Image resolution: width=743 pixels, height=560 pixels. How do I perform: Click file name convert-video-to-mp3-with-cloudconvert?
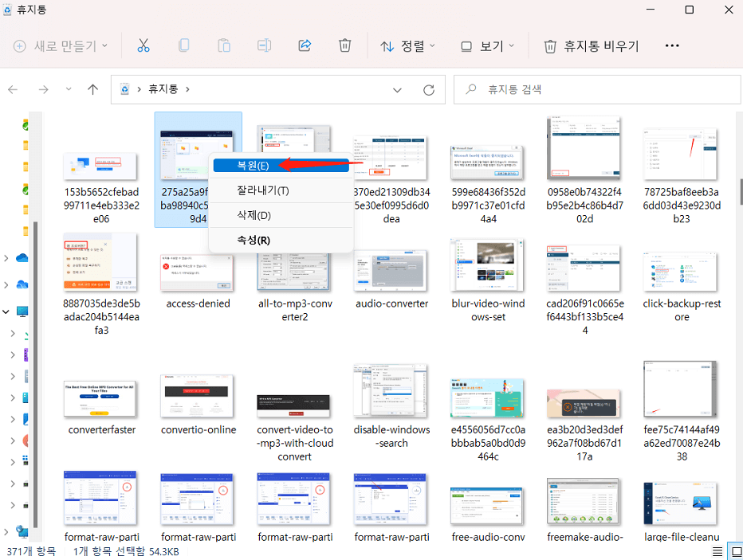295,443
